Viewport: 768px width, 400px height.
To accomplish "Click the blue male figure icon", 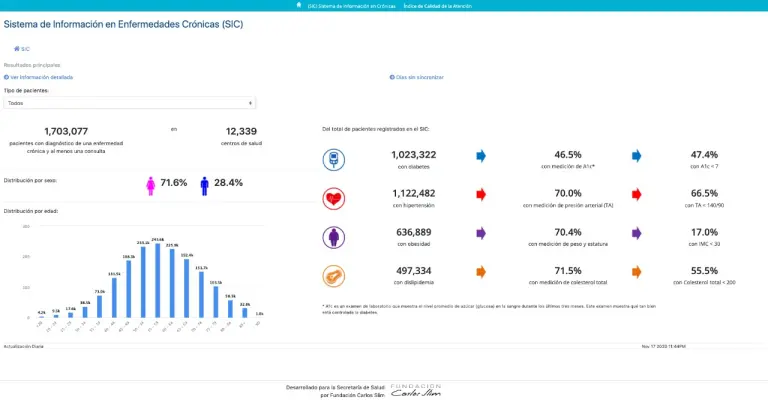I will coord(205,184).
